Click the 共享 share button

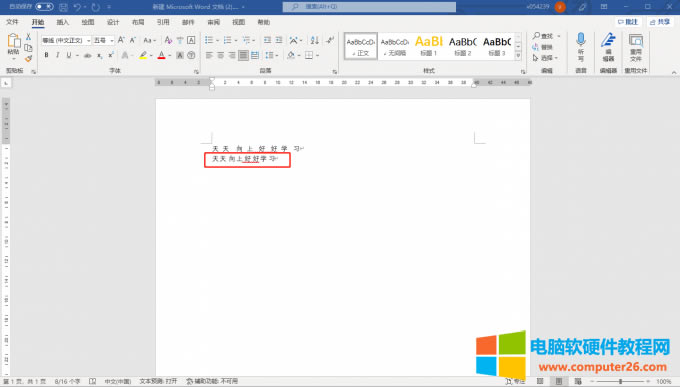[660, 22]
